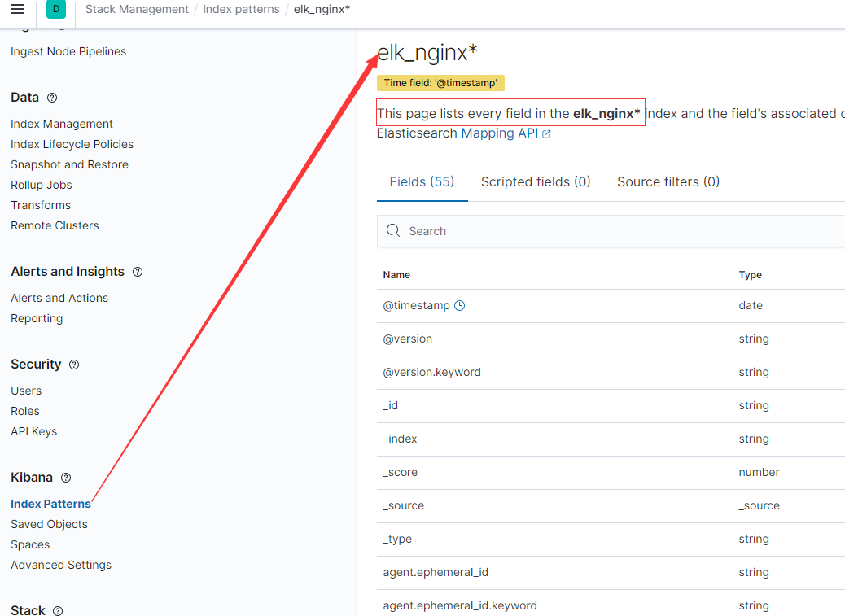Click the magnifier icon in the search bar
This screenshot has height=616, width=845.
tap(393, 231)
